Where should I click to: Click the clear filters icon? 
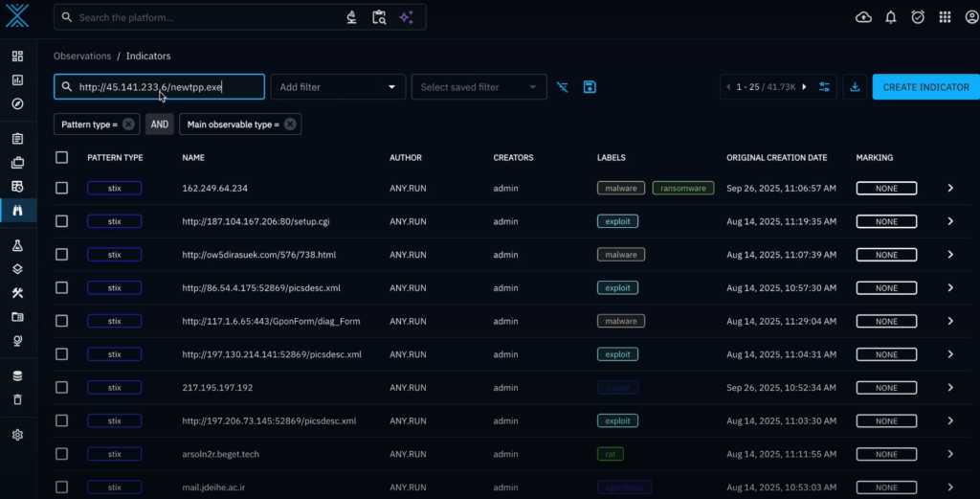click(x=563, y=87)
